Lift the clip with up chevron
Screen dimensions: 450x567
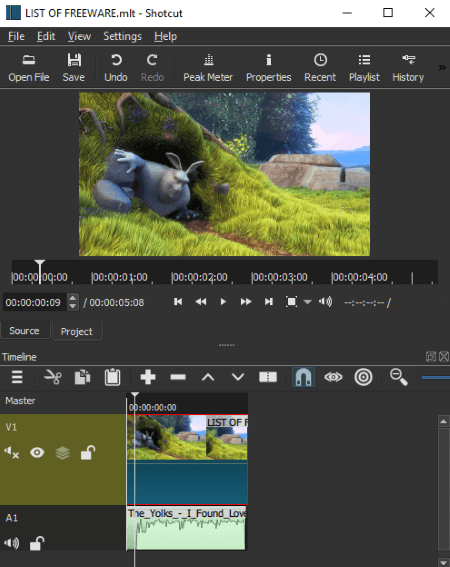pyautogui.click(x=208, y=378)
